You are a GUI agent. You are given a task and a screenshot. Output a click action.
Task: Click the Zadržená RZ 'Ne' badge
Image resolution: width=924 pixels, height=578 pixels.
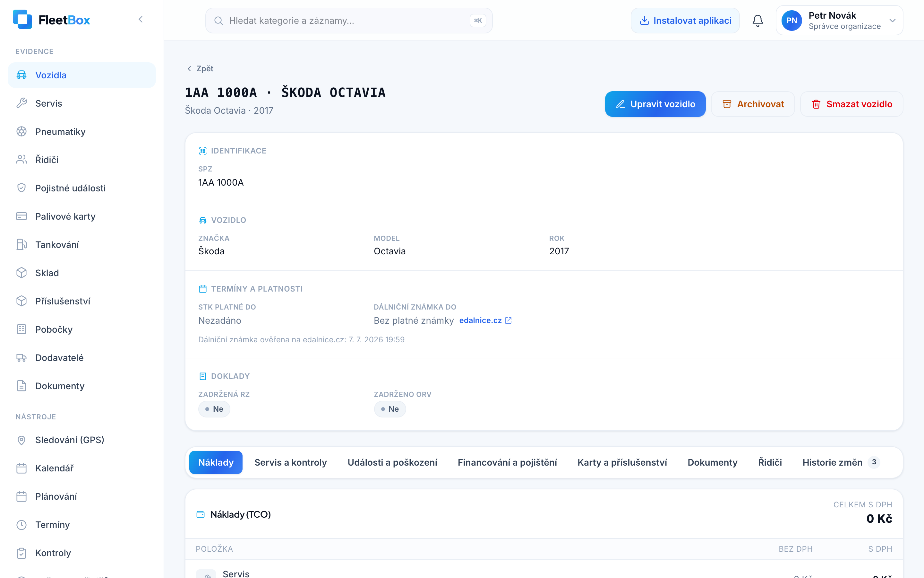click(x=214, y=409)
